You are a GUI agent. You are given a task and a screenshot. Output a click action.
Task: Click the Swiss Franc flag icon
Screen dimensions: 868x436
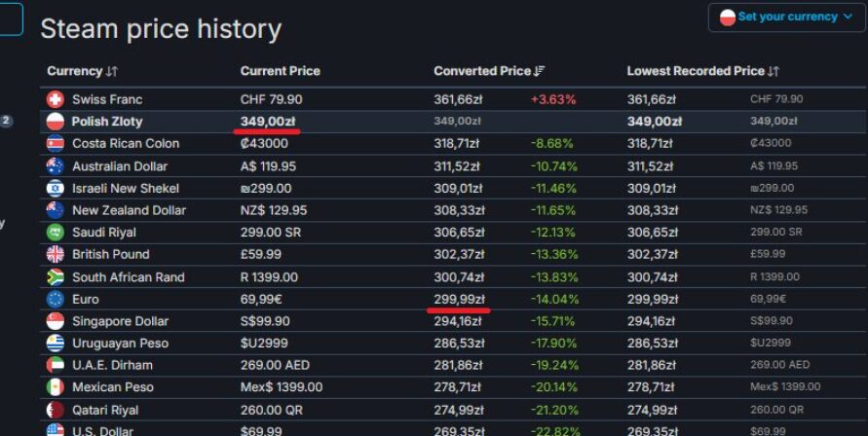[x=56, y=99]
